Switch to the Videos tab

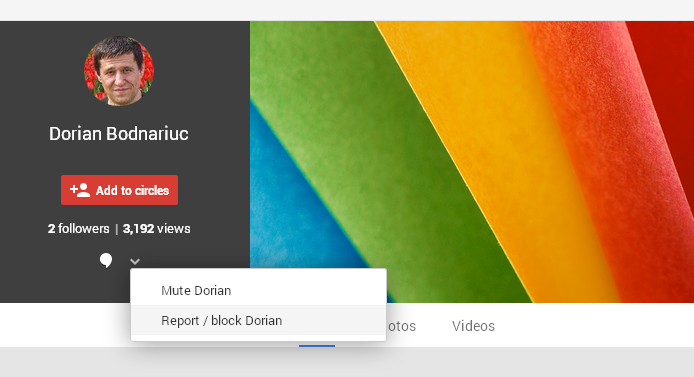(473, 326)
